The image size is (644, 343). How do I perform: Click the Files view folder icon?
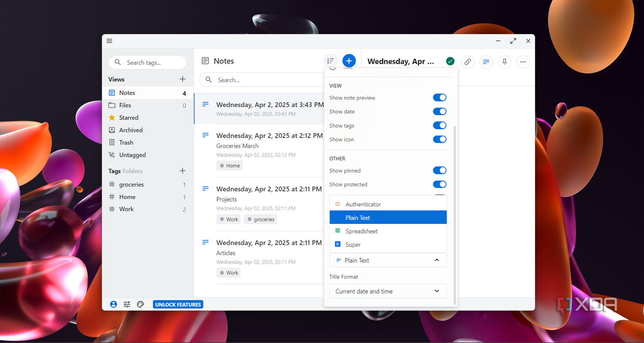[112, 105]
